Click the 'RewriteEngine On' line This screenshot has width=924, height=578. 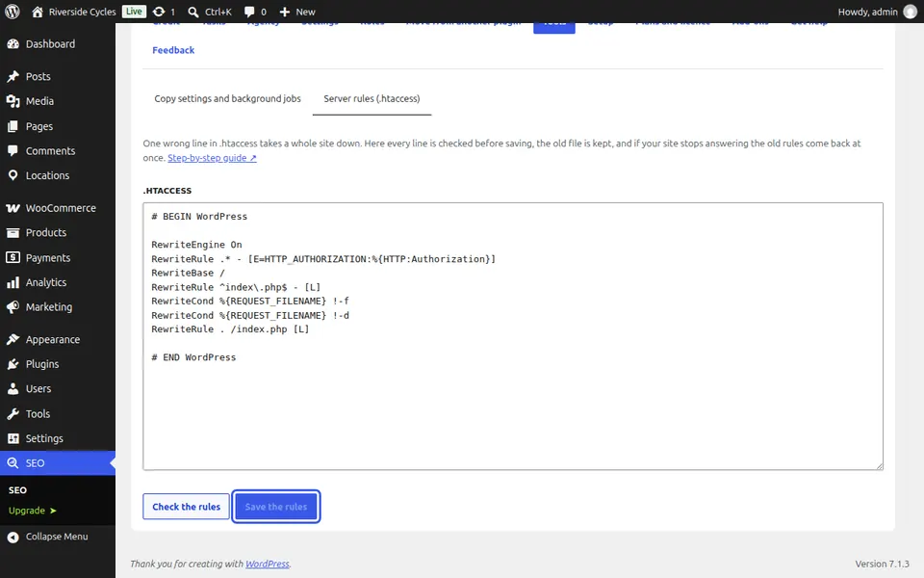click(x=196, y=245)
